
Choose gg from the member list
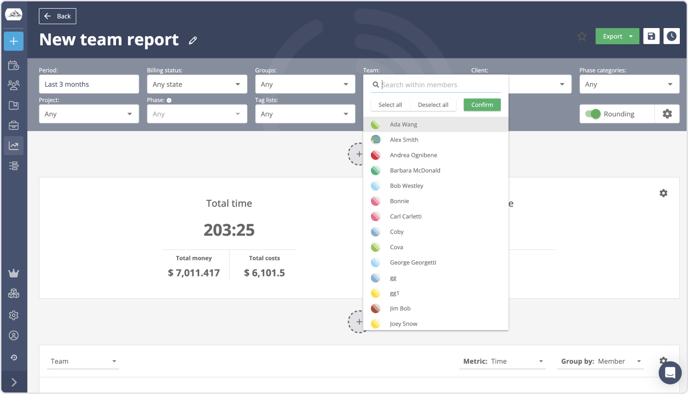pos(436,278)
